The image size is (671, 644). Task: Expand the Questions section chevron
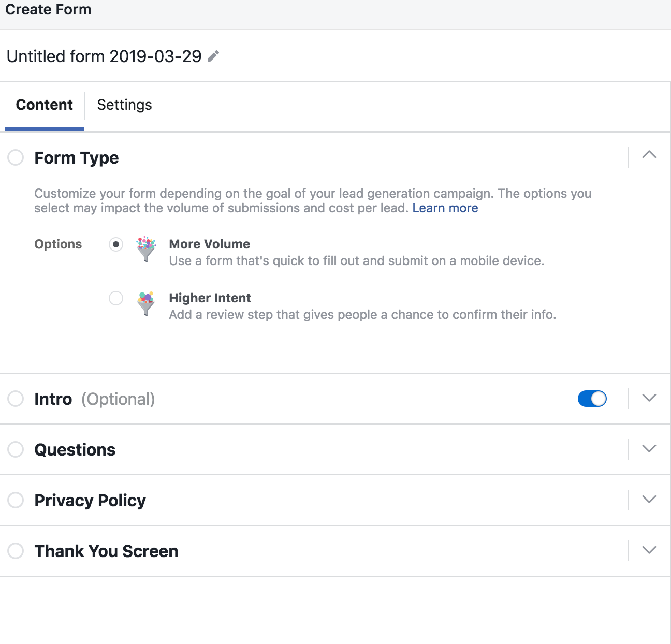tap(649, 448)
